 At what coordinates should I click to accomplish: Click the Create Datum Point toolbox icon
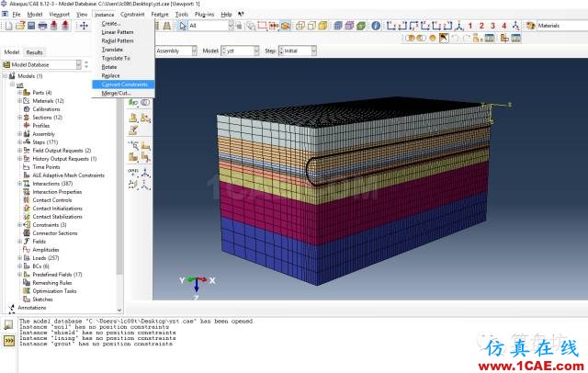133,172
